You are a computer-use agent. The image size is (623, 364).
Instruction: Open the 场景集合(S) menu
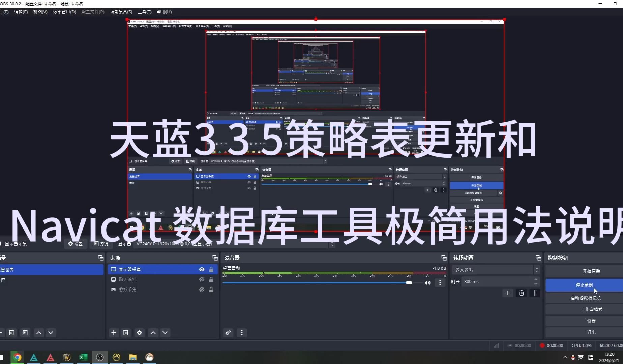(121, 12)
